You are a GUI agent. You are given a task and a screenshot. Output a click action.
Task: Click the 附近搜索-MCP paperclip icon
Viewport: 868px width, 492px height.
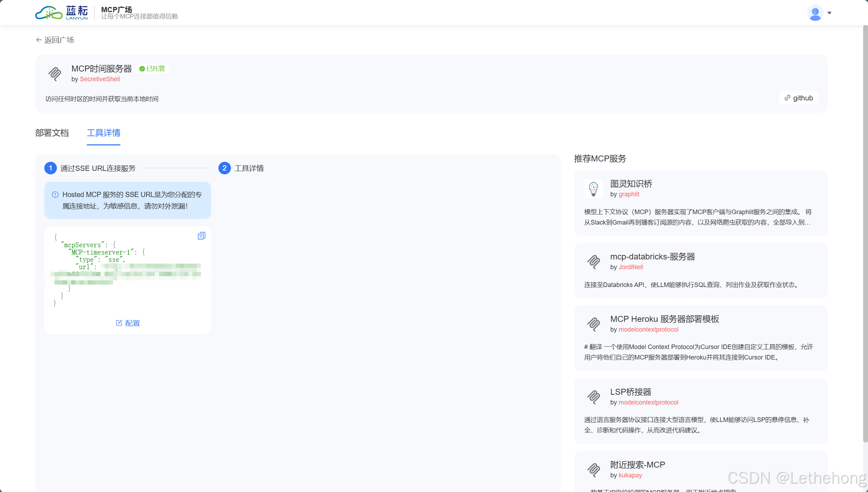point(593,470)
